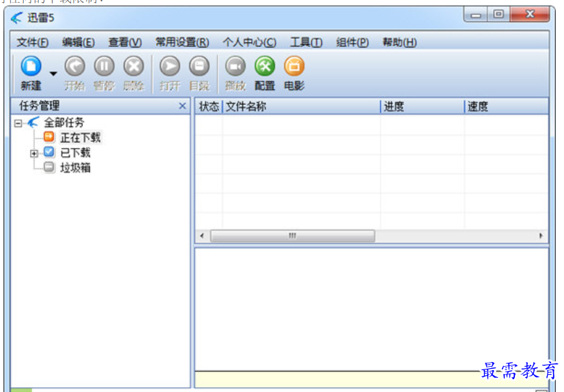Sort by 速度 column header
564x392 pixels.
(507, 106)
